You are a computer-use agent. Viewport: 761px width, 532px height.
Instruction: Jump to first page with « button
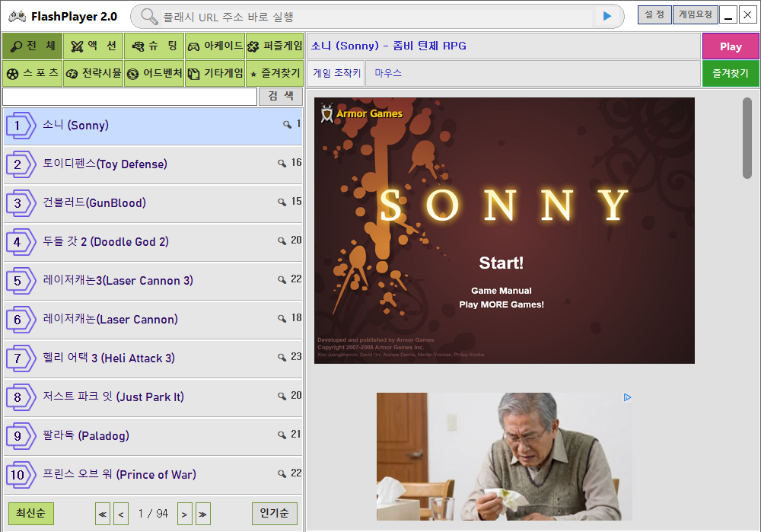(x=103, y=514)
